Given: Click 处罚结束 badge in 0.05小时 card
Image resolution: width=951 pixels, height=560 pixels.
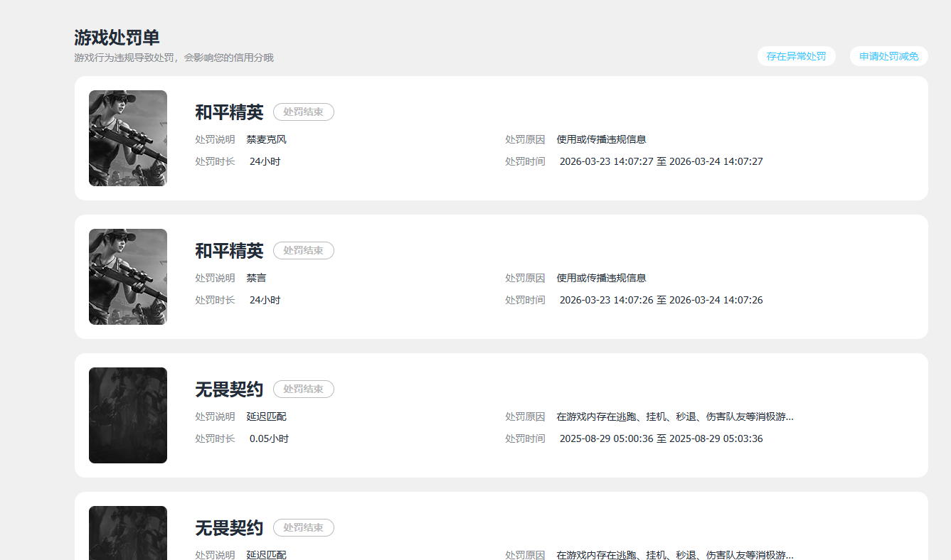Looking at the screenshot, I should tap(304, 389).
